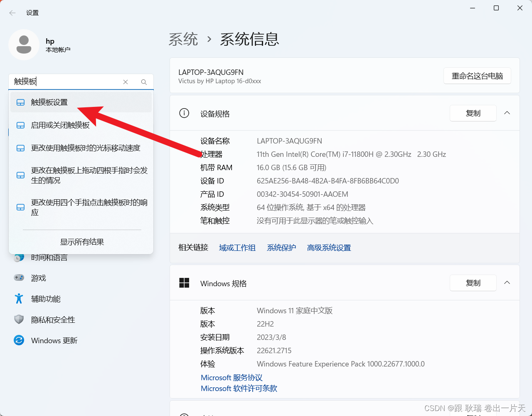Click the 22H2 version value
Screen dimensions: 532x416
265,324
